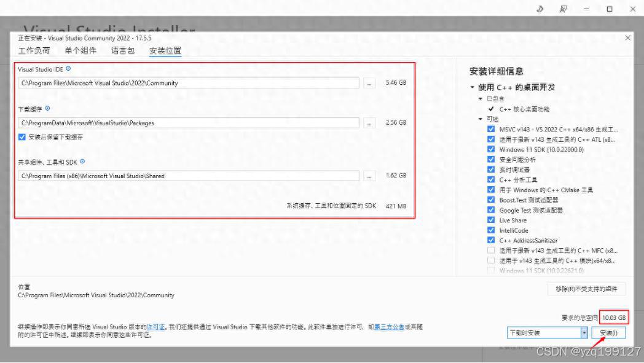
Task: Uncheck 用于 Windows 的 C++ CMake 工具
Action: (491, 190)
